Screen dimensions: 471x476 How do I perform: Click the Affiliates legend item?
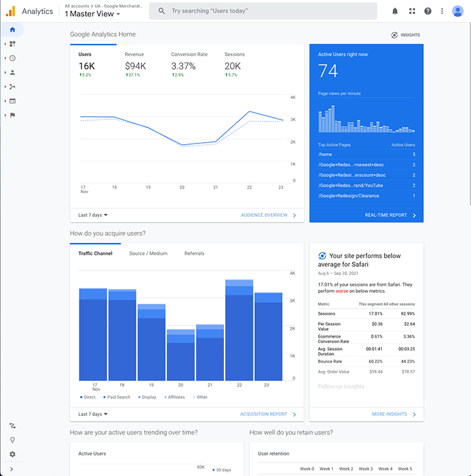(x=174, y=397)
